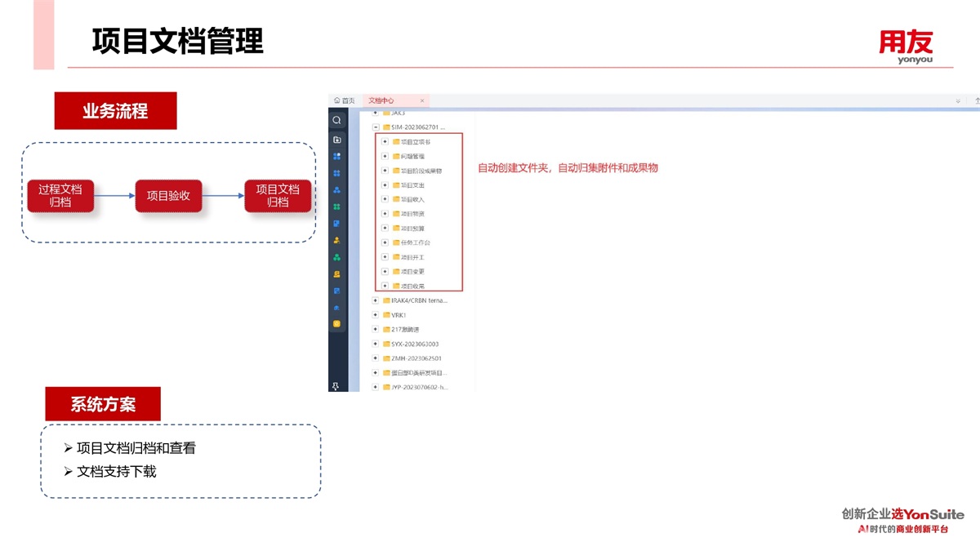Click the 项目验收 flow box

[168, 196]
